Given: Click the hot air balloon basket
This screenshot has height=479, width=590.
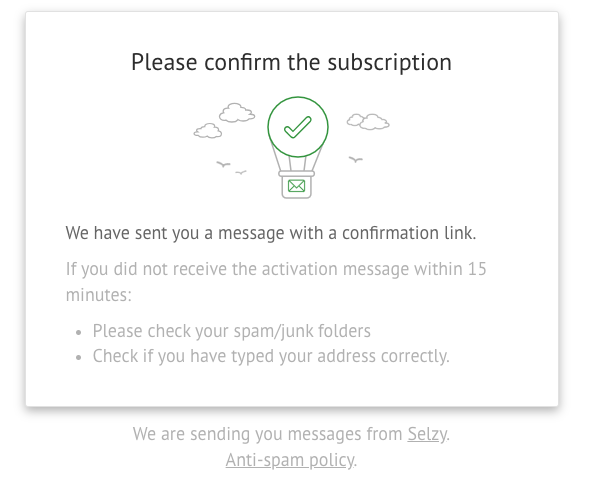Looking at the screenshot, I should click(x=297, y=185).
